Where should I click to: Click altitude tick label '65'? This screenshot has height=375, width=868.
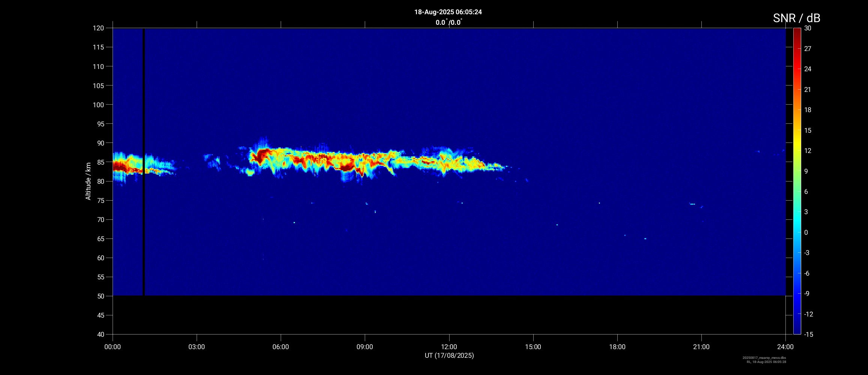point(100,238)
